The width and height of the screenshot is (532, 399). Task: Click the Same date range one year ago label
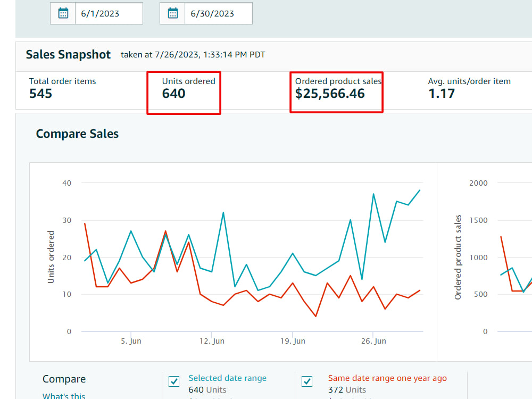click(x=387, y=378)
